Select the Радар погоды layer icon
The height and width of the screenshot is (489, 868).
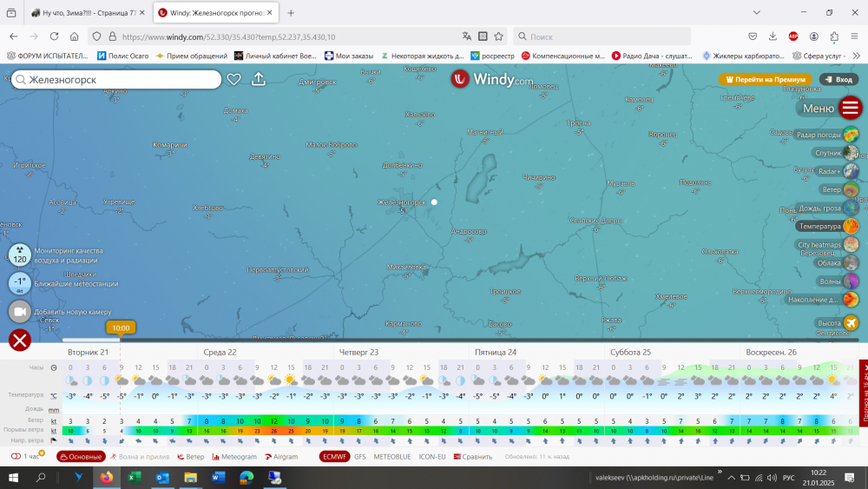pyautogui.click(x=851, y=135)
